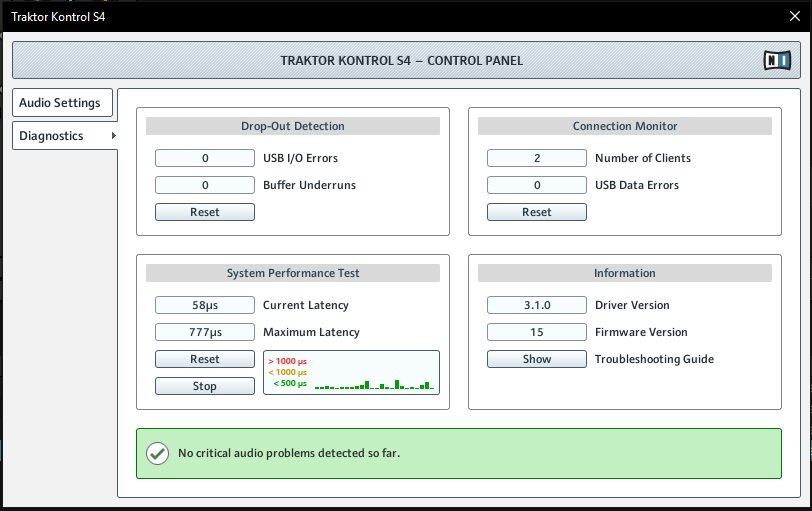Screen dimensions: 812x511
Task: Click the Firmware Version 15 field
Action: click(536, 332)
